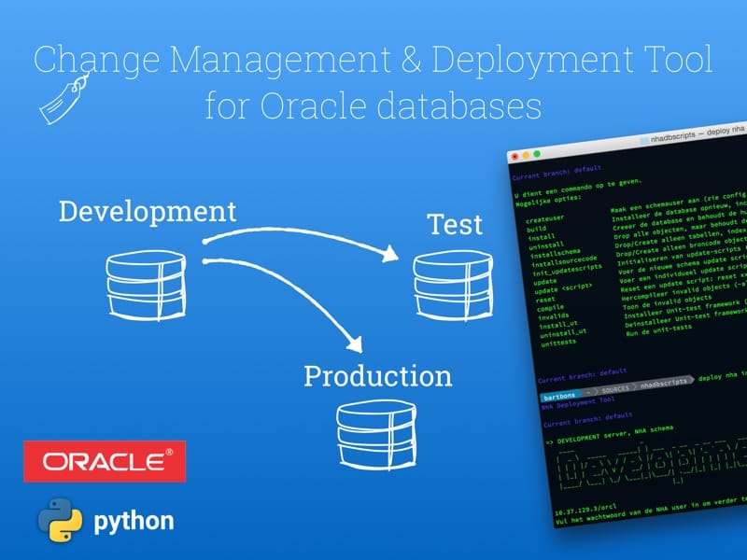Click the 'Development' heading label

point(148,212)
